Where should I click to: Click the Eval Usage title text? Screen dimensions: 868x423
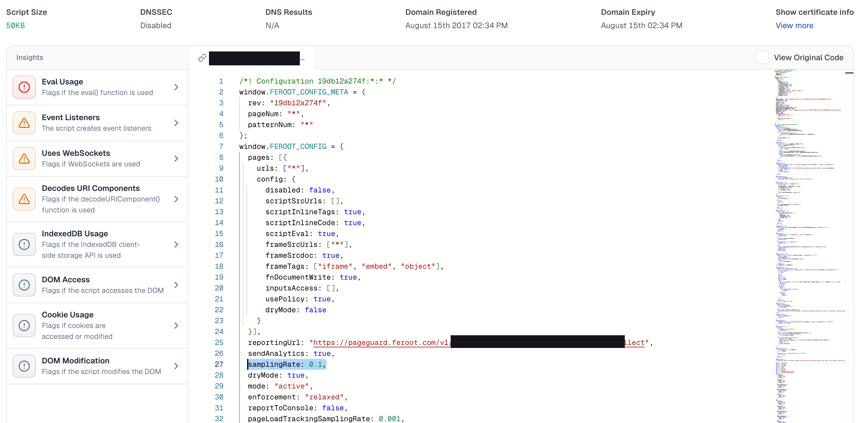point(62,82)
